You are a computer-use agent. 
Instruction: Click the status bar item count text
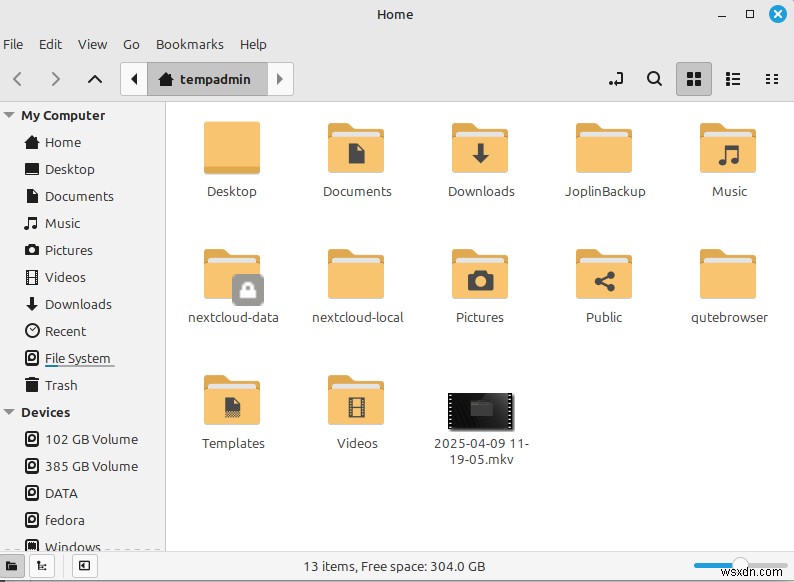(x=394, y=566)
